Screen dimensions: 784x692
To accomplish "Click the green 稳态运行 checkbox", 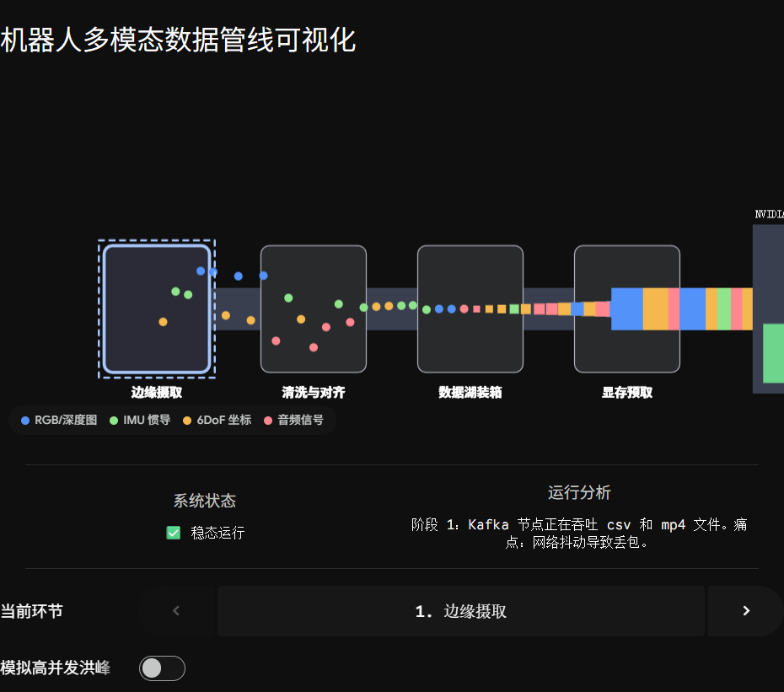I will (x=174, y=533).
